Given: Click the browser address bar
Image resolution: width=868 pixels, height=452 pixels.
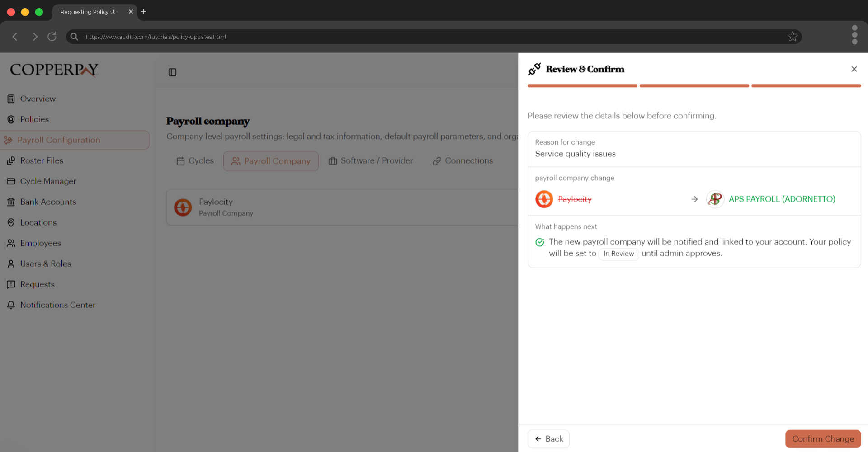Looking at the screenshot, I should 316,37.
